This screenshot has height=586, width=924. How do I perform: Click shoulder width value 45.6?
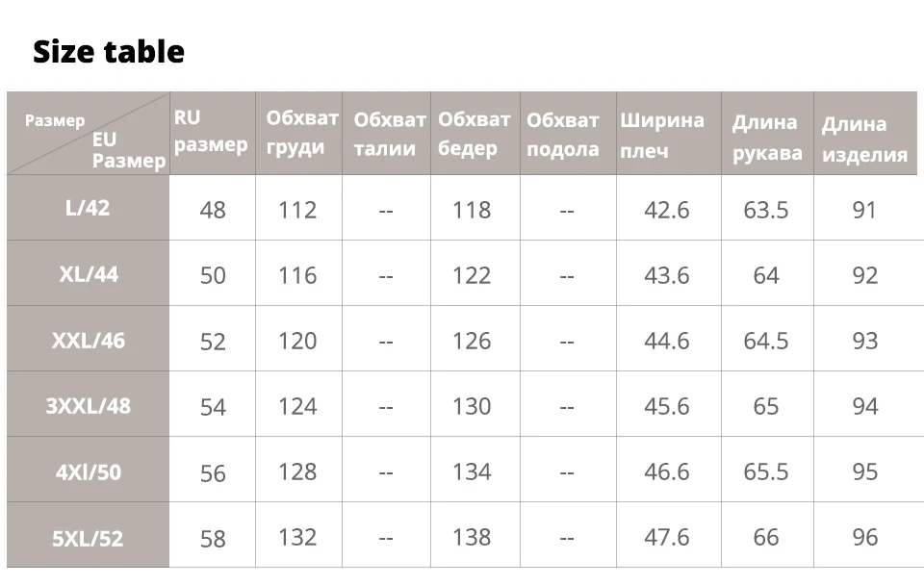click(x=666, y=406)
